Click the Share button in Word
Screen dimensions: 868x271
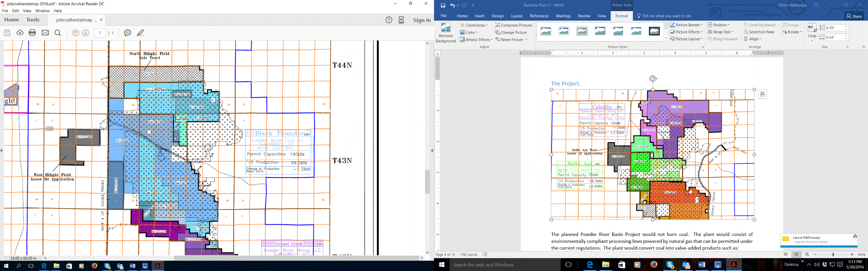(854, 16)
